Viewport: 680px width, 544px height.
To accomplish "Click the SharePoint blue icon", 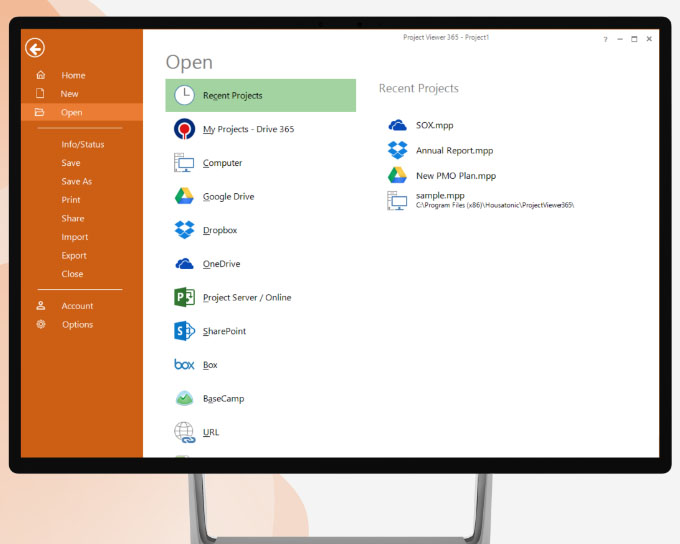I will click(x=184, y=331).
